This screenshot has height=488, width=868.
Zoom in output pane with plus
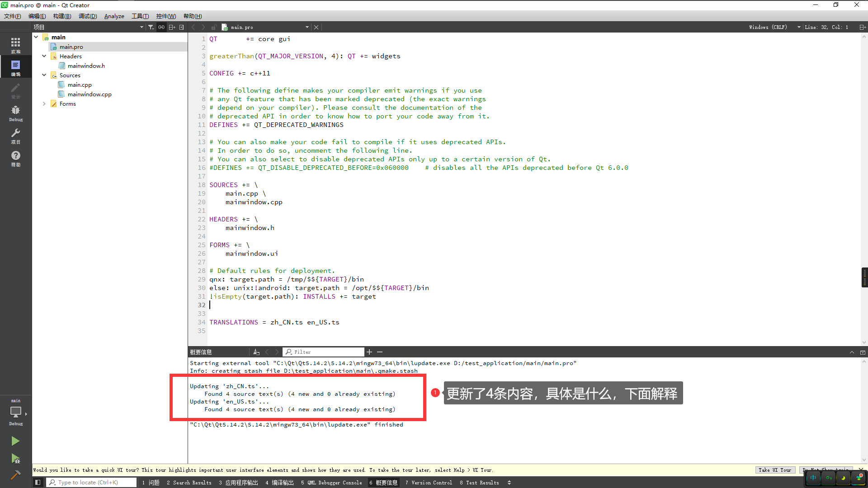[x=369, y=352]
